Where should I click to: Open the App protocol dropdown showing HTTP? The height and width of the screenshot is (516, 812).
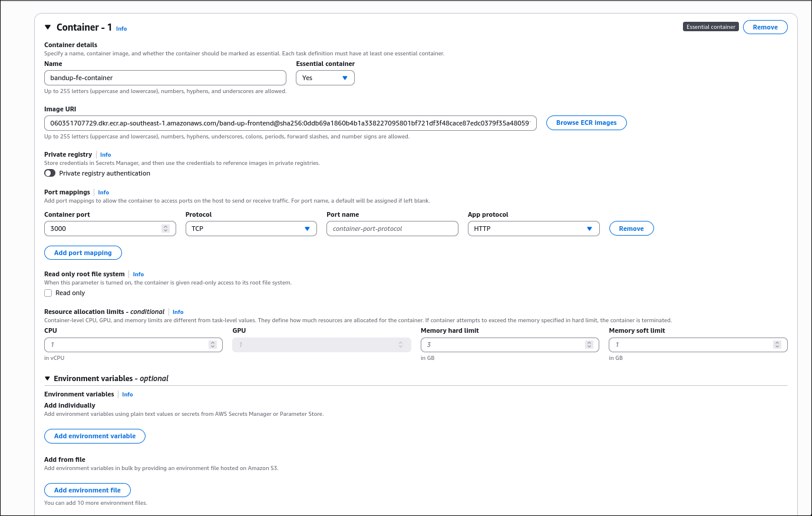[533, 228]
